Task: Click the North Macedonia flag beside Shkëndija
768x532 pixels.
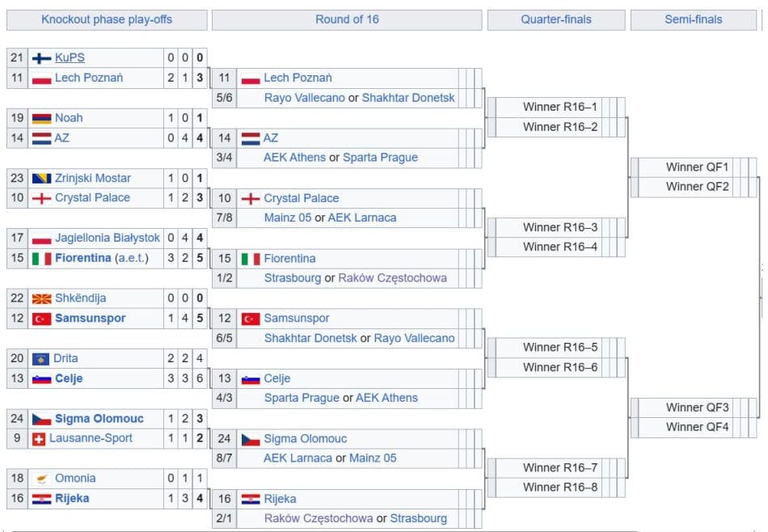Action: (x=41, y=298)
